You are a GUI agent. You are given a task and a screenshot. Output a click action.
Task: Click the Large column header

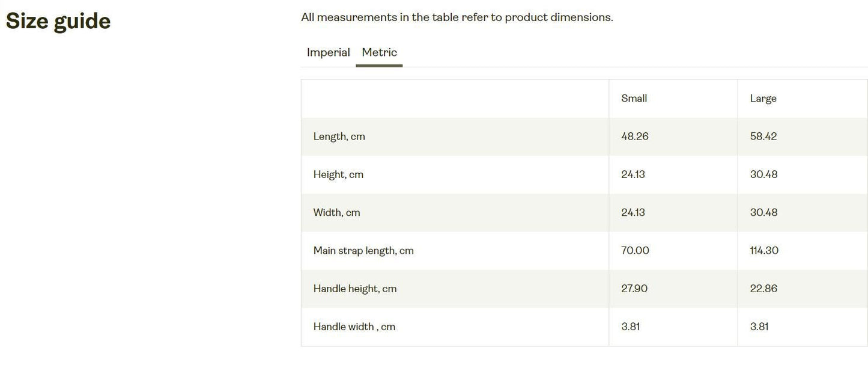(763, 99)
